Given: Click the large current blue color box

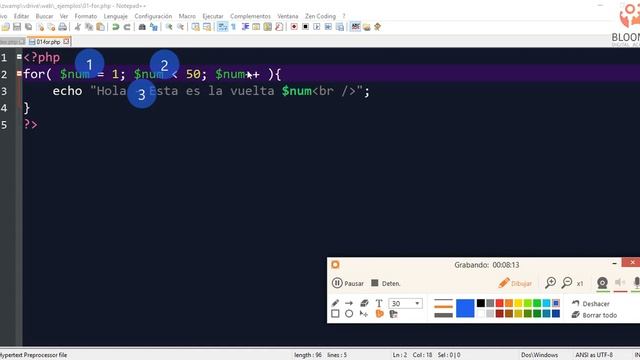Looking at the screenshot, I should click(x=465, y=308).
